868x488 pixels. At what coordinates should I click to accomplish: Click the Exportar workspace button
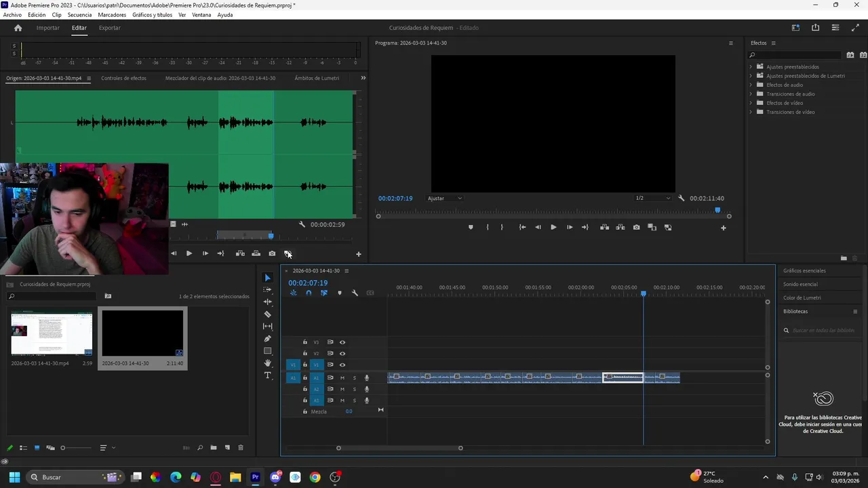(x=109, y=28)
